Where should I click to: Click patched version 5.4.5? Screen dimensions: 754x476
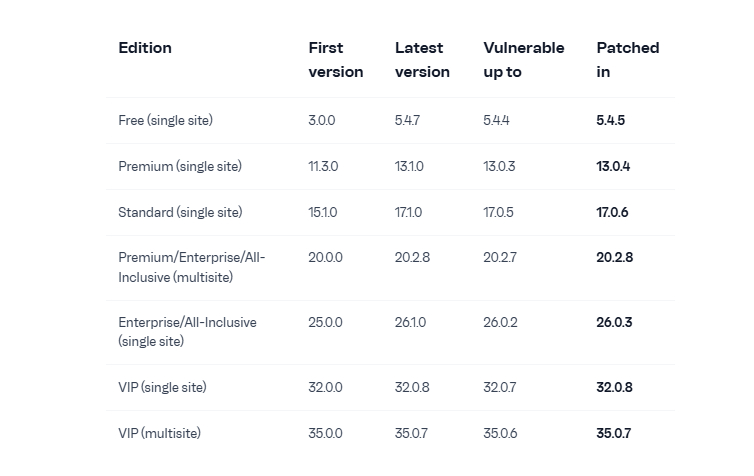point(610,120)
